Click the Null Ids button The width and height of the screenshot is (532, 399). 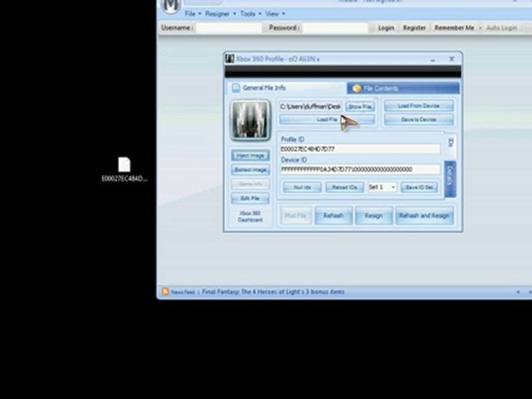click(x=302, y=187)
